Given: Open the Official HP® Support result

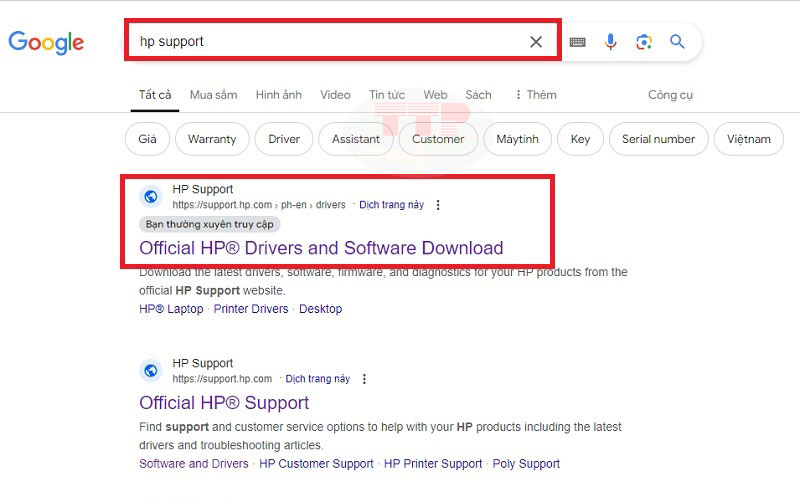Looking at the screenshot, I should pos(224,403).
